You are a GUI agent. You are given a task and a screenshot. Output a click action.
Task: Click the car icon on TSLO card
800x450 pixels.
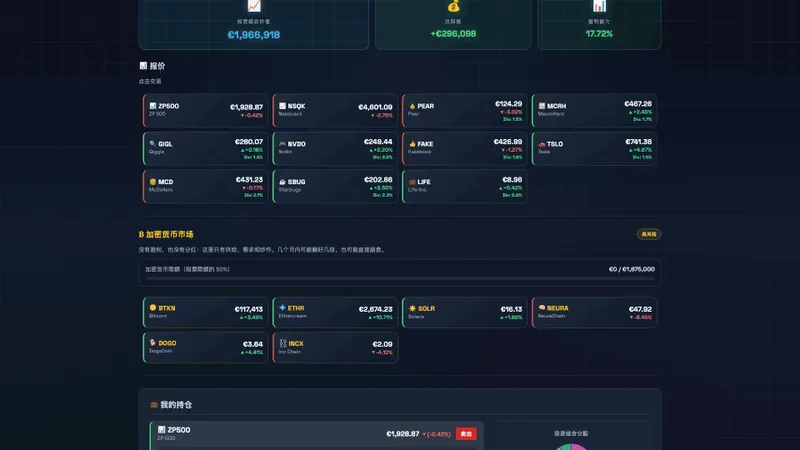click(x=542, y=144)
